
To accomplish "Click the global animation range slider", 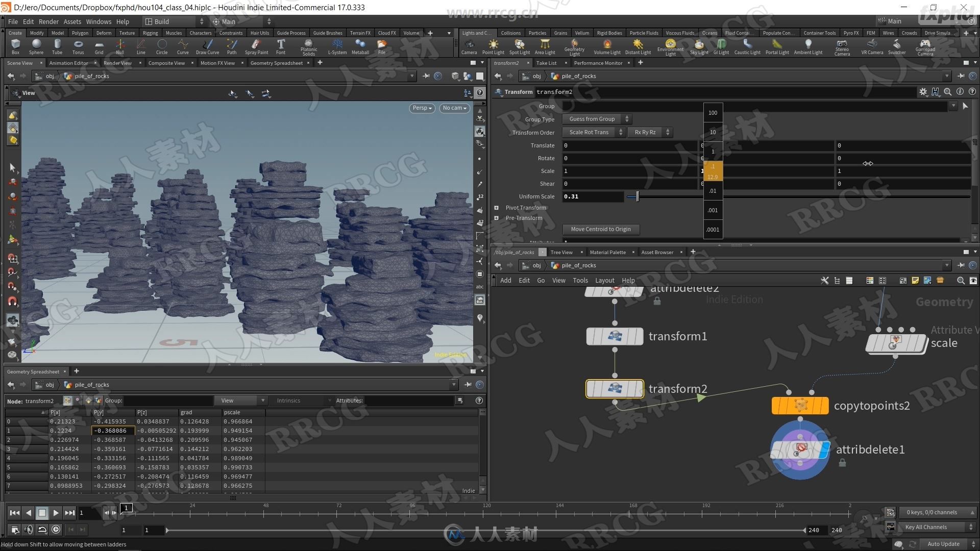I will 485,530.
